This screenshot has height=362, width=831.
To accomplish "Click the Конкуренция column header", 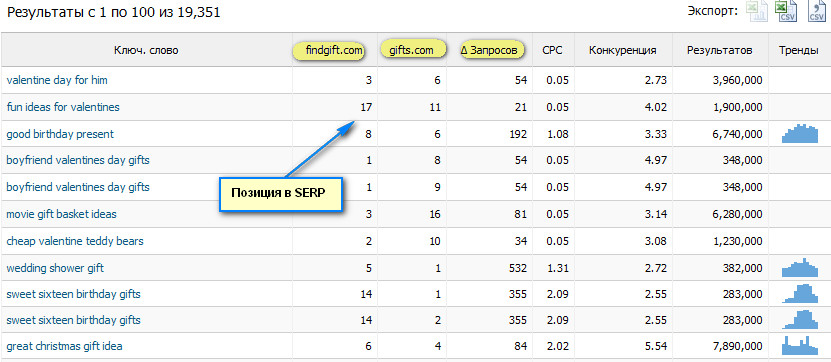I will click(623, 50).
